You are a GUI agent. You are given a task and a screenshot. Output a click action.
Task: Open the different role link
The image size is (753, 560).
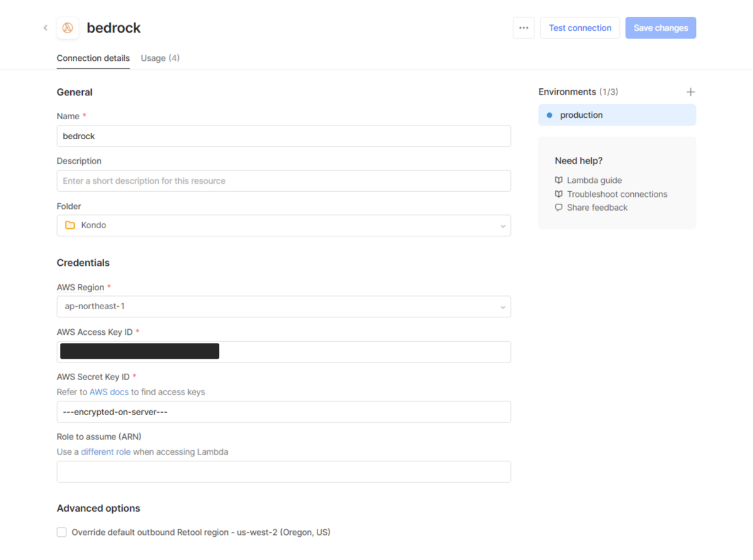(105, 452)
